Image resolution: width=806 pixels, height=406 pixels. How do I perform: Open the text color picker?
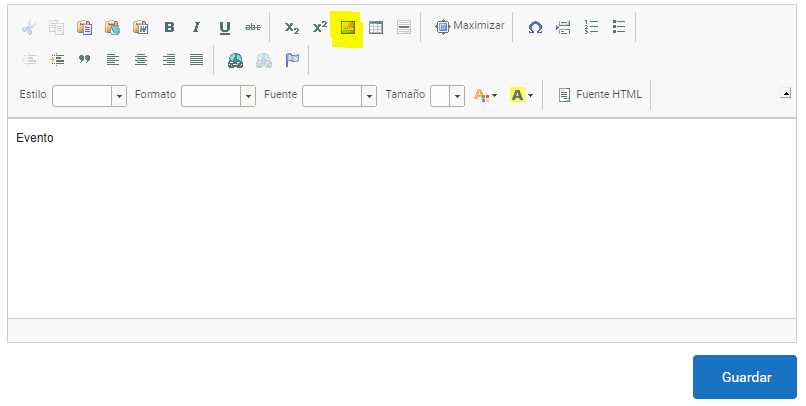[485, 95]
